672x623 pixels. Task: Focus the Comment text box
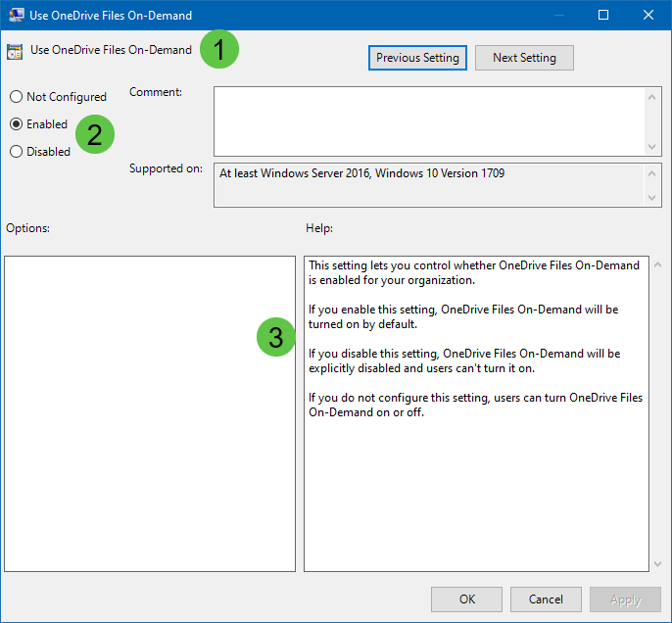click(429, 120)
